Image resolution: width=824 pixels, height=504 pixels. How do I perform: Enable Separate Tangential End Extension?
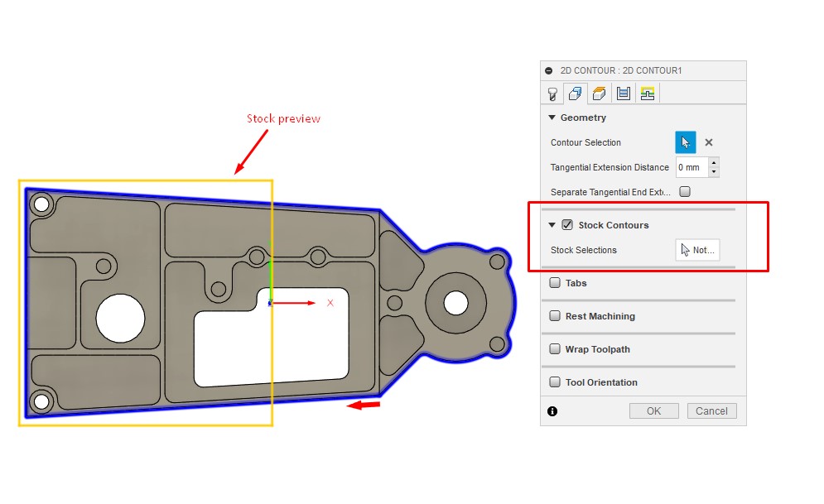(x=684, y=191)
